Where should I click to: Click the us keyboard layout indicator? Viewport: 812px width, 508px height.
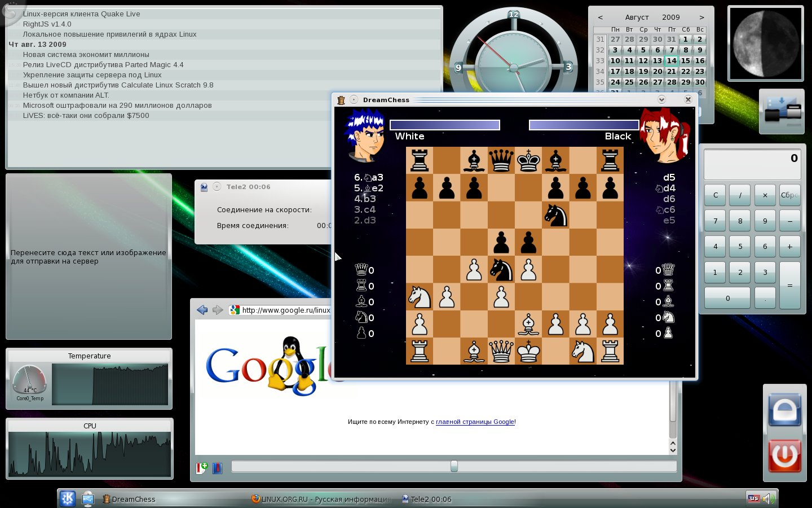(753, 498)
